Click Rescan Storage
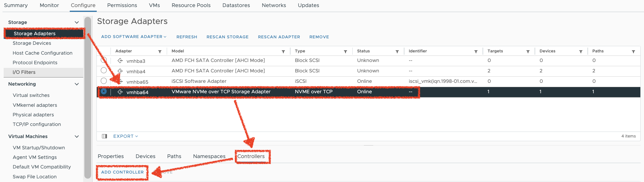 point(227,37)
